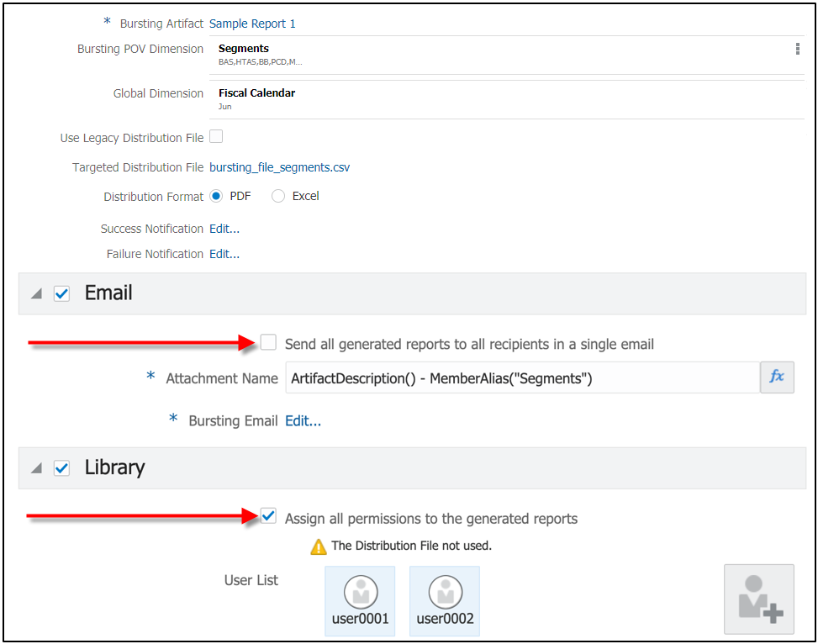The height and width of the screenshot is (644, 818).
Task: Open the Bursting POV Dimension actions menu
Action: pyautogui.click(x=797, y=50)
